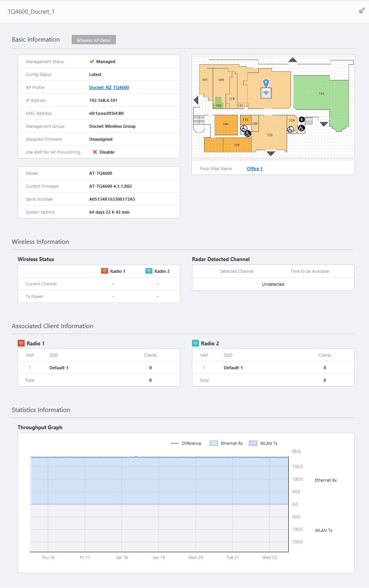Click the red X Disable icon
Viewport: 369px width, 588px height.
95,152
